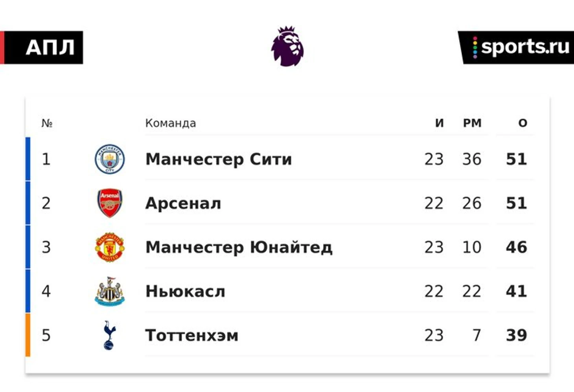
Task: Open the Ньюкасл team name
Action: [185, 291]
